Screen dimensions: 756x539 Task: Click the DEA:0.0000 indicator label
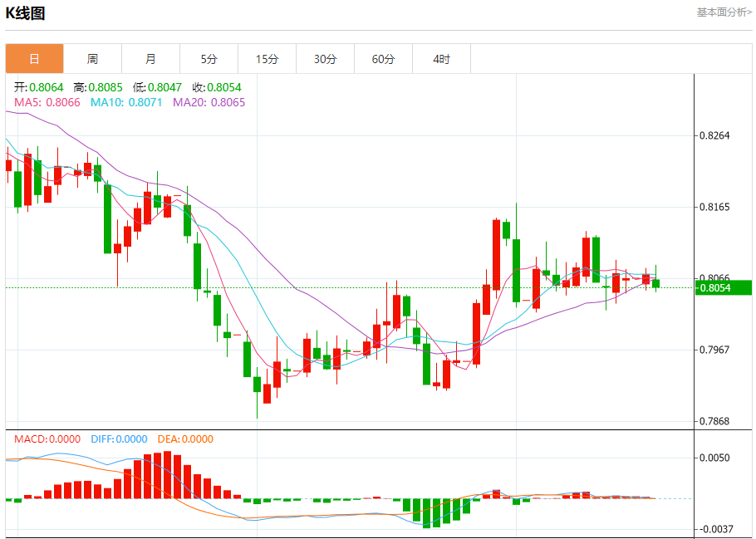point(185,439)
